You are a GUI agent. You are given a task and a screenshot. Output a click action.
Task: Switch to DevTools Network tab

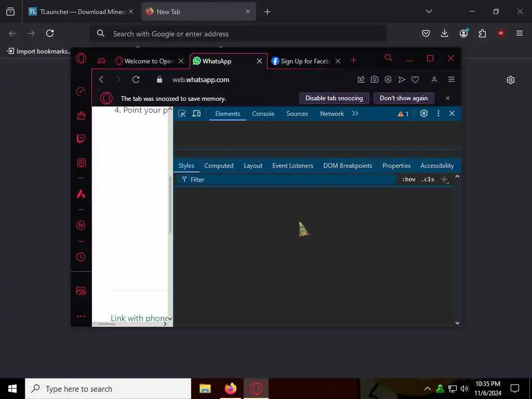pos(332,114)
